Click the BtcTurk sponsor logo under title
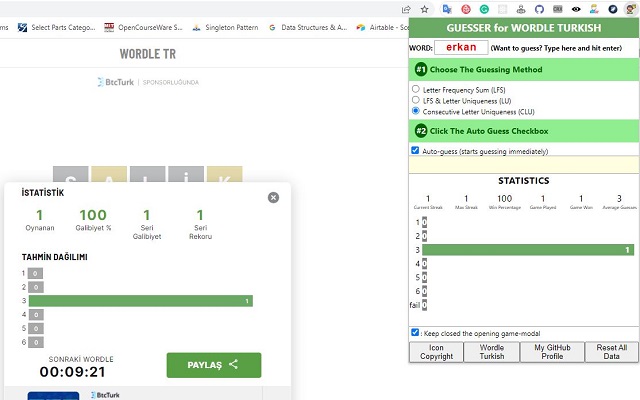Viewport: 640px width, 400px height. pyautogui.click(x=116, y=82)
